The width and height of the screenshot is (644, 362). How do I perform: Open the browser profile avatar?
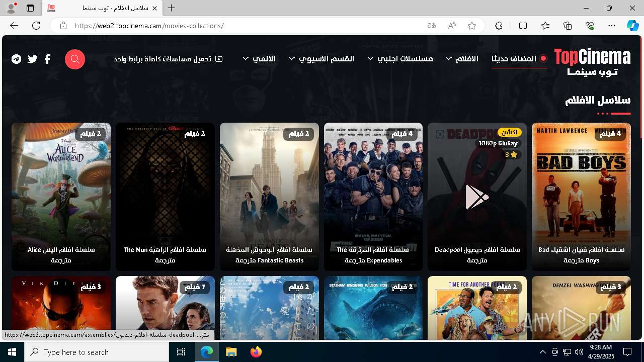11,8
